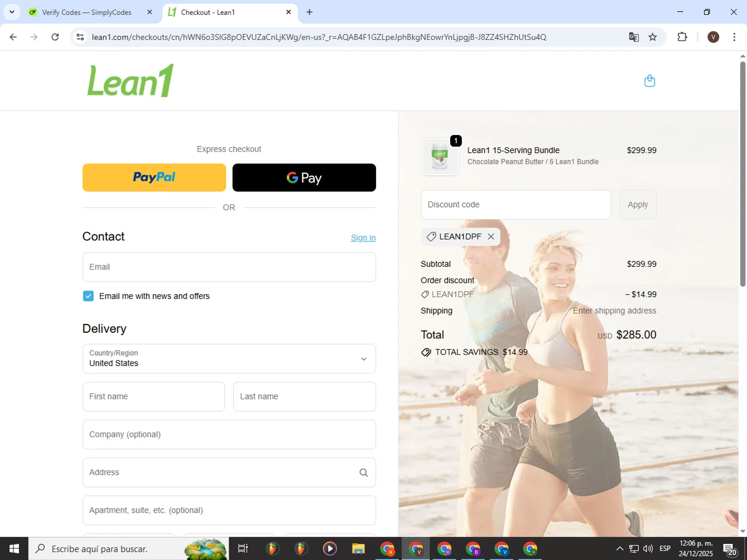Pay with the PayPal button
This screenshot has height=560, width=747.
(154, 178)
